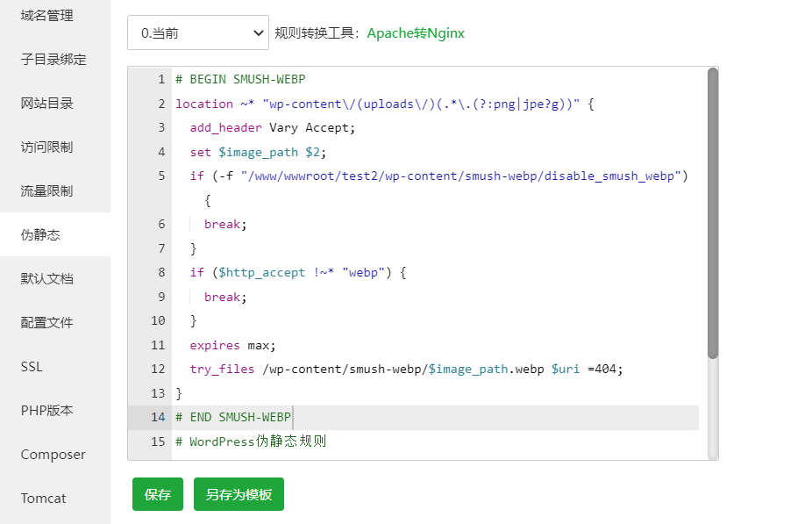Click the 'expires max;' line
The width and height of the screenshot is (812, 524).
point(232,345)
